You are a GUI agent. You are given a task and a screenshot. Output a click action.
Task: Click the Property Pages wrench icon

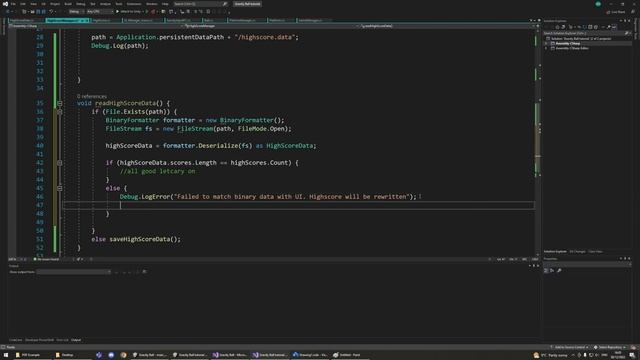(559, 270)
